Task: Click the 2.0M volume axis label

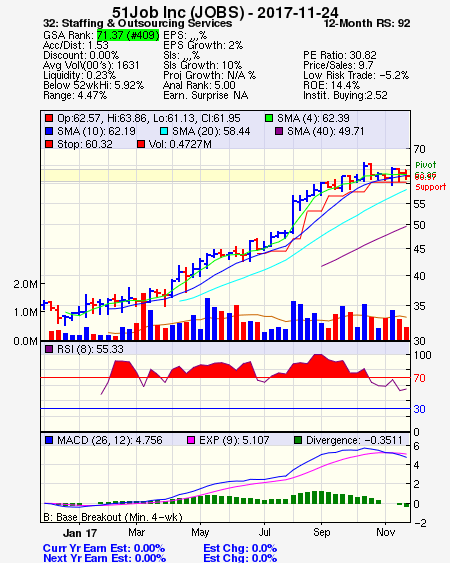Action: click(x=25, y=284)
